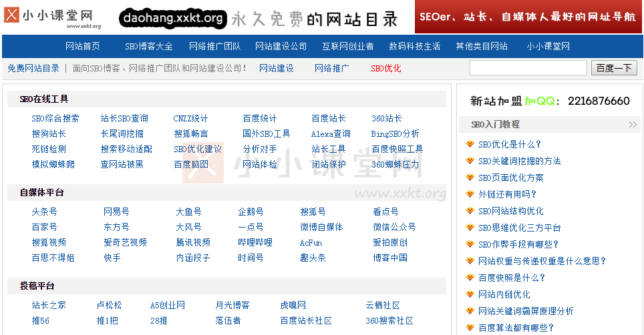Open the SEO博客大全 menu item

149,46
